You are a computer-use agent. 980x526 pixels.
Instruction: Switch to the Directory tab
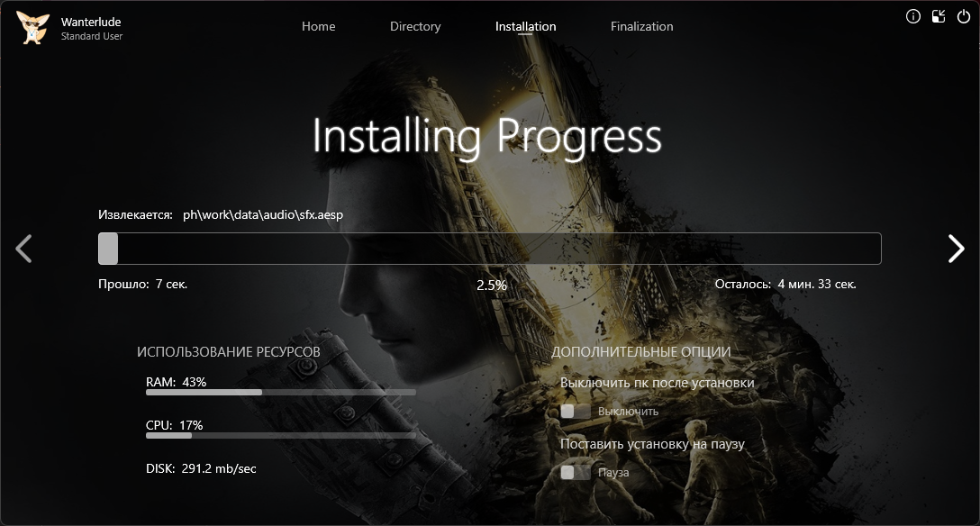tap(415, 26)
